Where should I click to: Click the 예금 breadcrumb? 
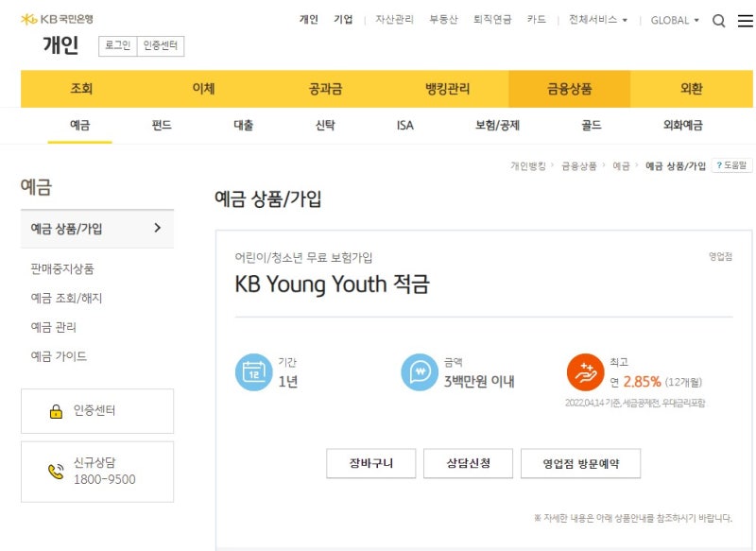[621, 165]
